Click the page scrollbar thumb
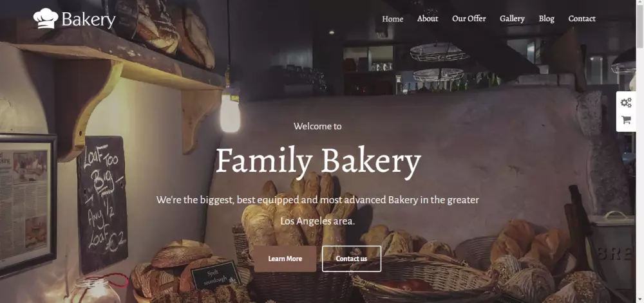The image size is (644, 303). coord(640,26)
